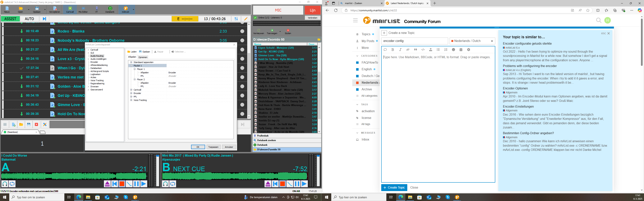The image size is (644, 201).
Task: Toggle round marker on Get Up row
Action: [x=242, y=95]
